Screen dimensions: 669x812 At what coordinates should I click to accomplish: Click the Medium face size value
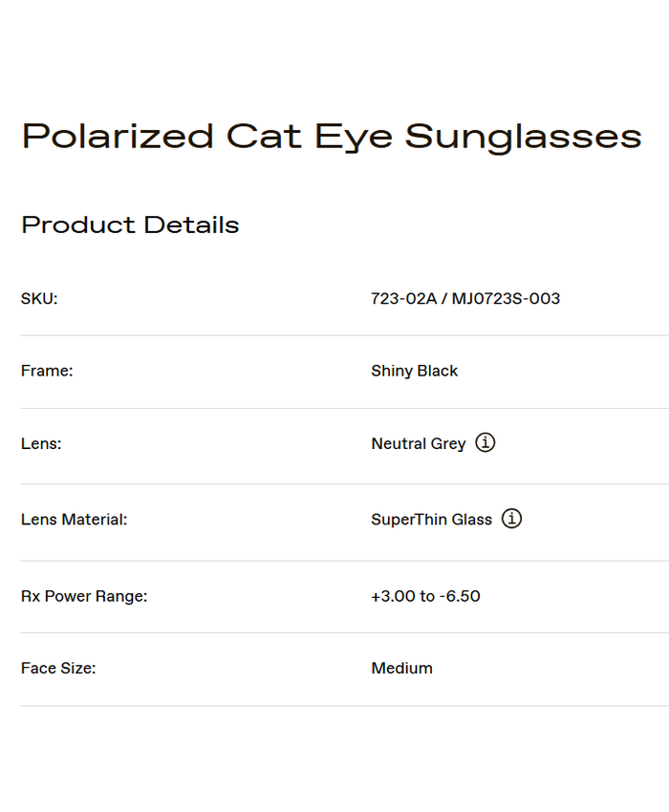click(401, 668)
